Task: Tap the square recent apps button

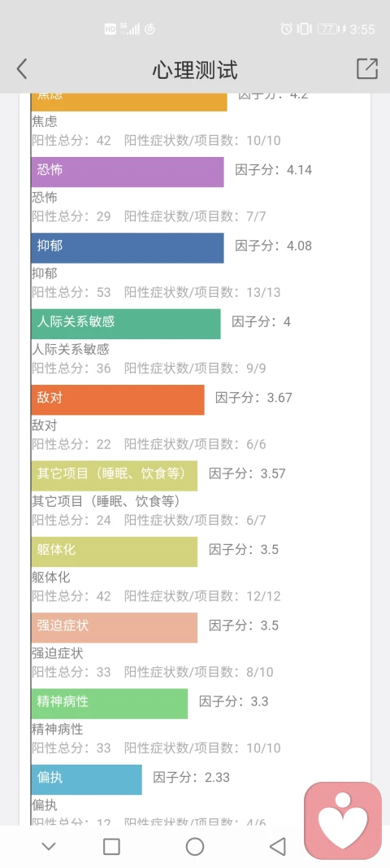Action: [x=112, y=846]
